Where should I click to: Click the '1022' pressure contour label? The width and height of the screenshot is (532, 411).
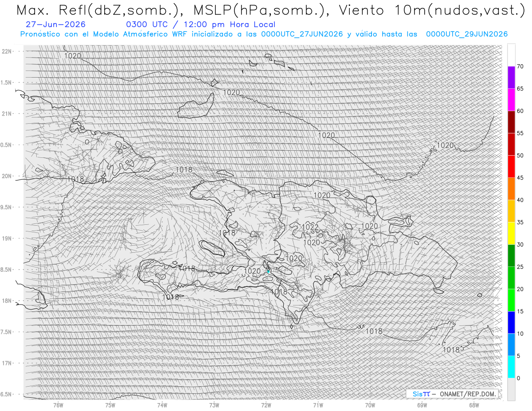310,227
